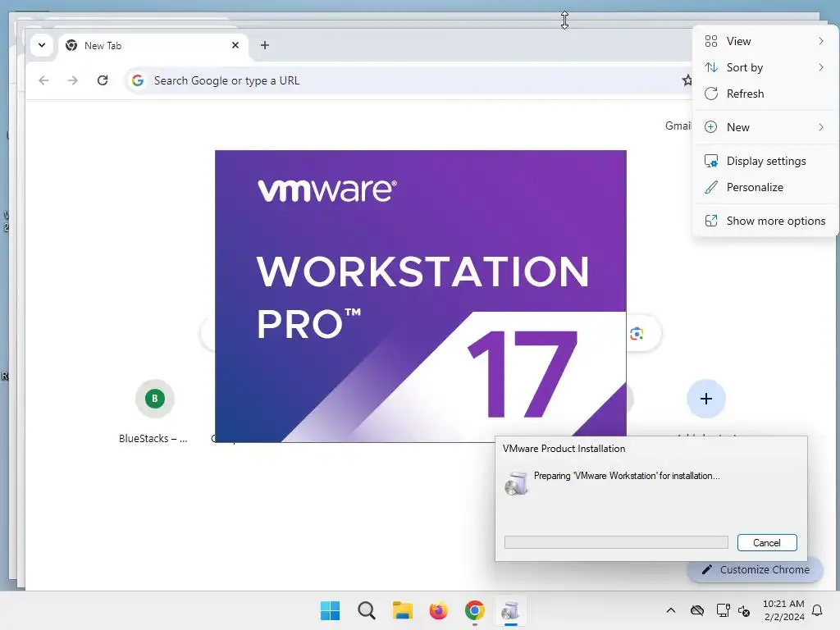
Task: Open taskbar Search
Action: (367, 610)
